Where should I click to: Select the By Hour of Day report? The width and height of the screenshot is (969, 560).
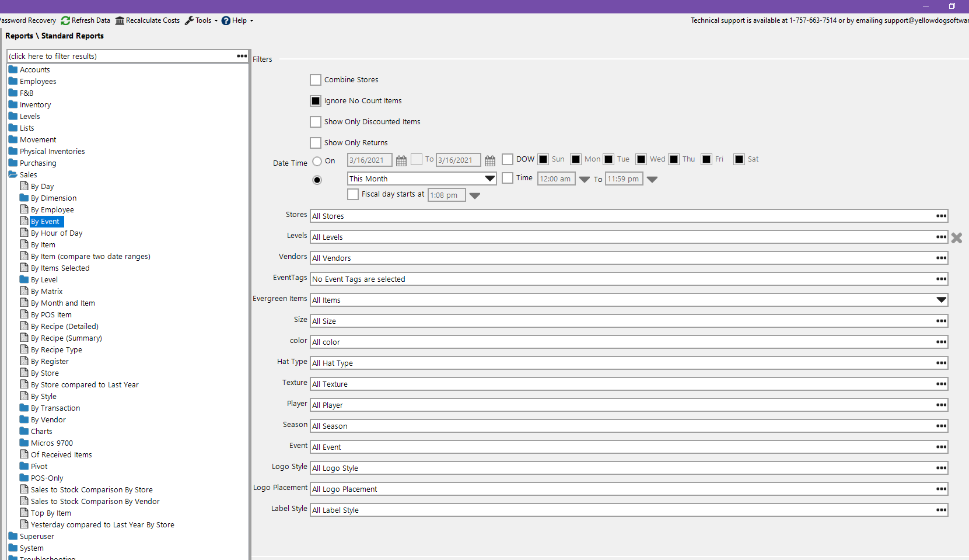57,233
